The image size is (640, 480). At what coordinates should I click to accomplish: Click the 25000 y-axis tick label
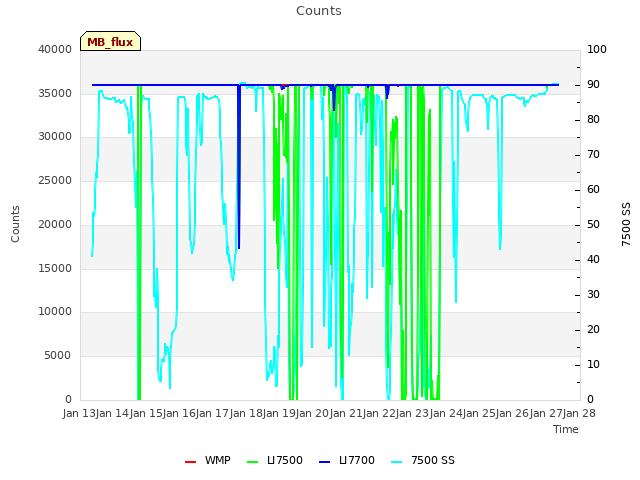tap(55, 180)
